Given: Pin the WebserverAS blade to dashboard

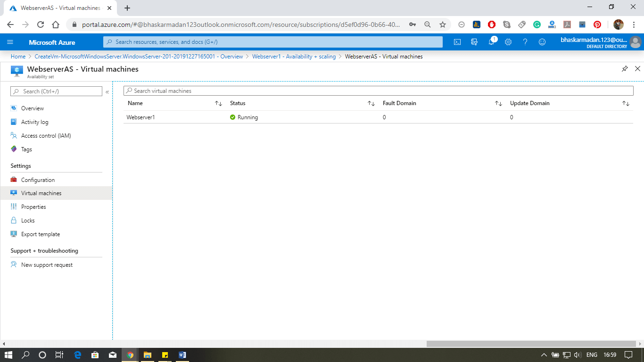Looking at the screenshot, I should click(x=625, y=69).
